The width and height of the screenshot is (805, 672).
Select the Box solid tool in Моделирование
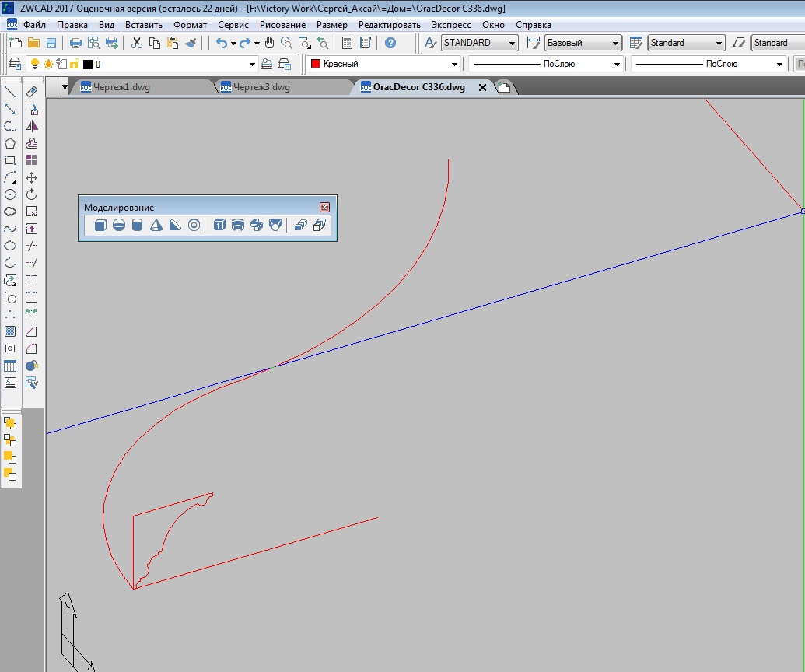tap(100, 225)
